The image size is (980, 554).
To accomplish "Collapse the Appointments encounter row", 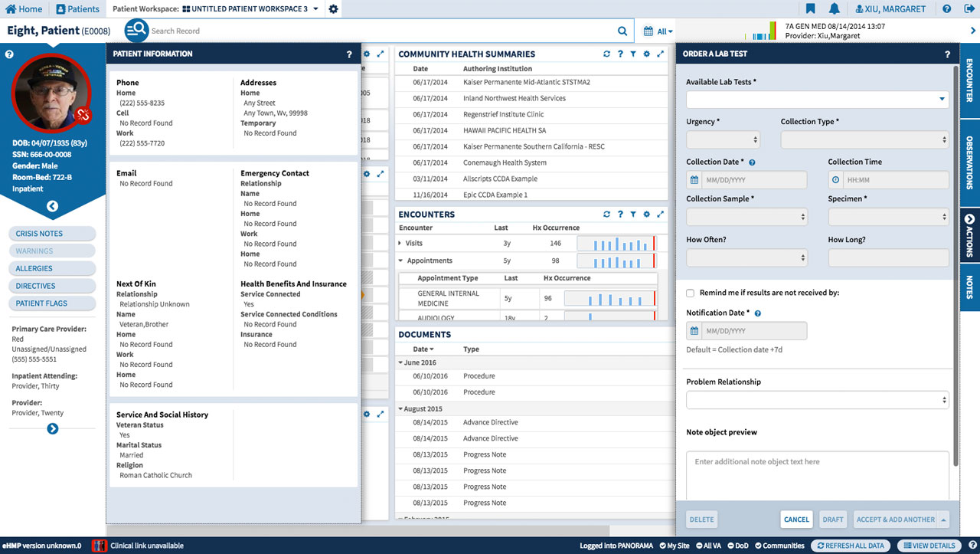I will [x=400, y=261].
